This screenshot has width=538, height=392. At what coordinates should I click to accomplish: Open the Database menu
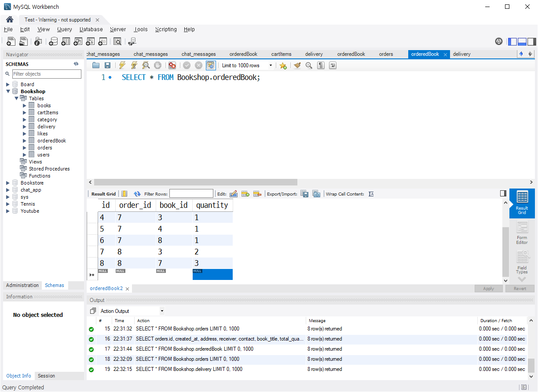point(91,29)
